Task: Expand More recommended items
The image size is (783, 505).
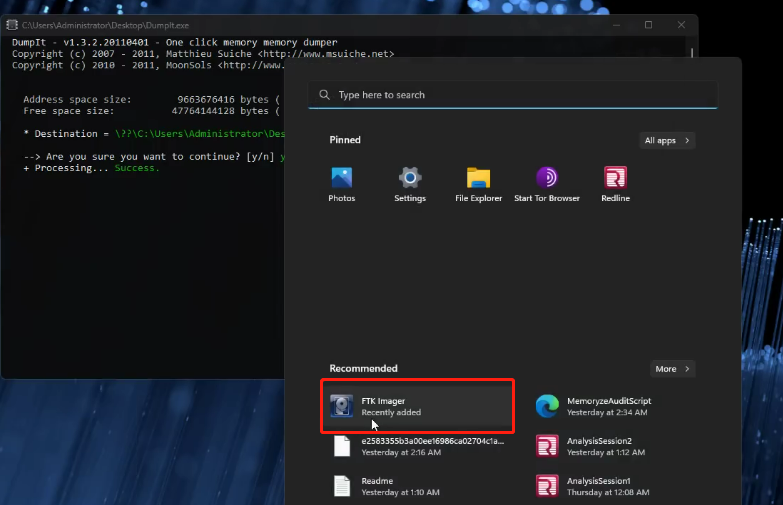Action: tap(672, 369)
